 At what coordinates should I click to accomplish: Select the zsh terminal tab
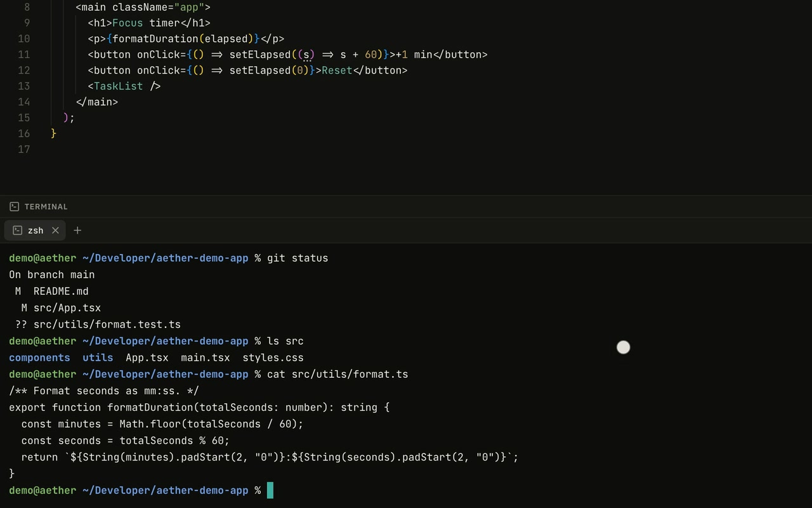coord(34,231)
